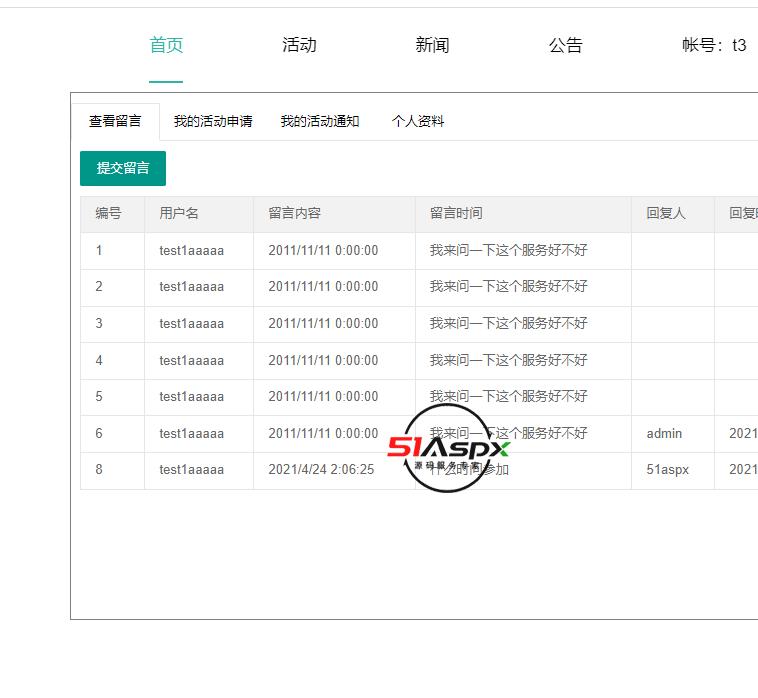
Task: Open the 公告 section
Action: [x=565, y=45]
